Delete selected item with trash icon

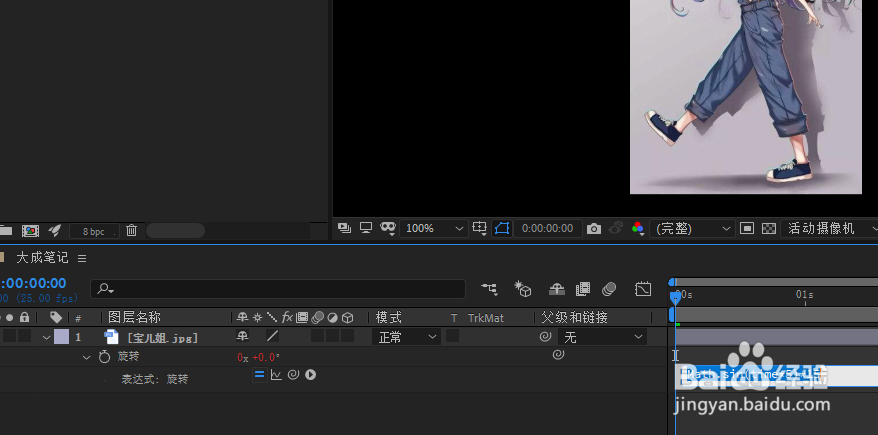click(x=132, y=230)
